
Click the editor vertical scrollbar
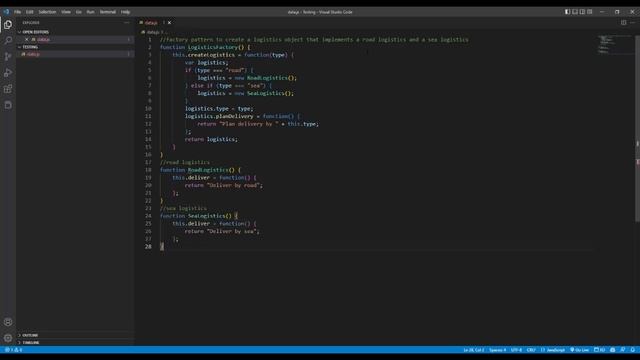click(x=638, y=129)
